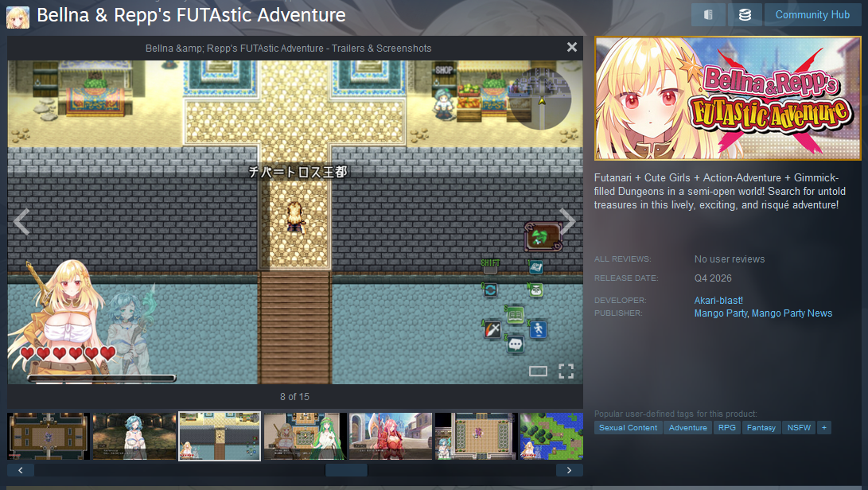Open the Akari-blast! developer link

point(718,300)
